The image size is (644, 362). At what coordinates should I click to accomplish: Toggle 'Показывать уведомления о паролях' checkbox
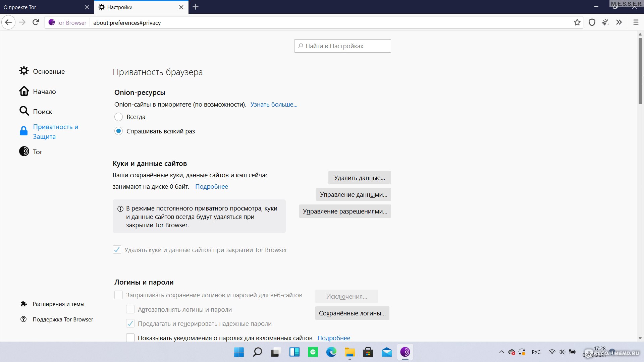[130, 337]
